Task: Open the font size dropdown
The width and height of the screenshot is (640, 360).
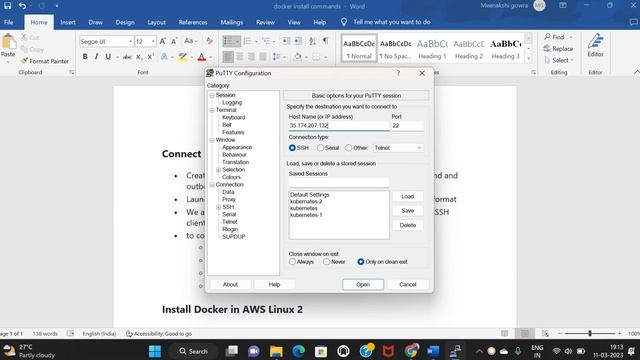Action: pyautogui.click(x=153, y=41)
